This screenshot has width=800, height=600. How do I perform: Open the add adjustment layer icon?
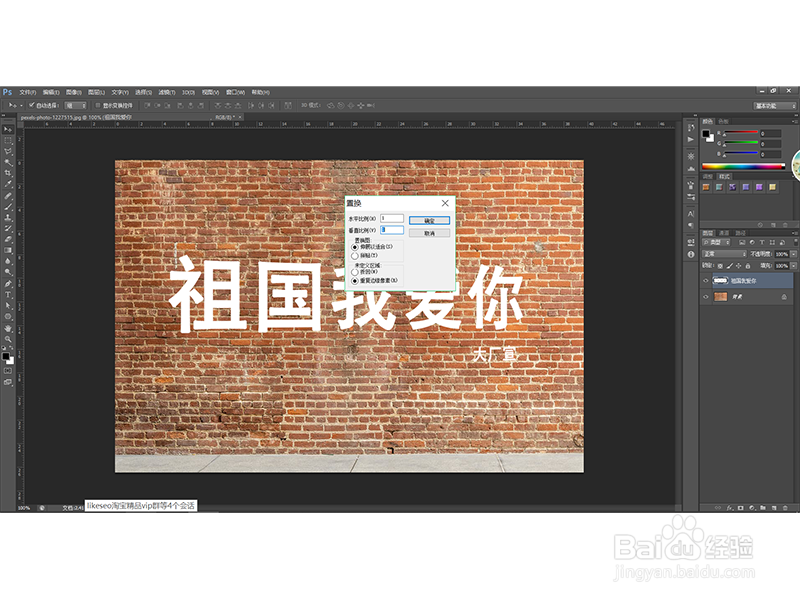click(752, 508)
